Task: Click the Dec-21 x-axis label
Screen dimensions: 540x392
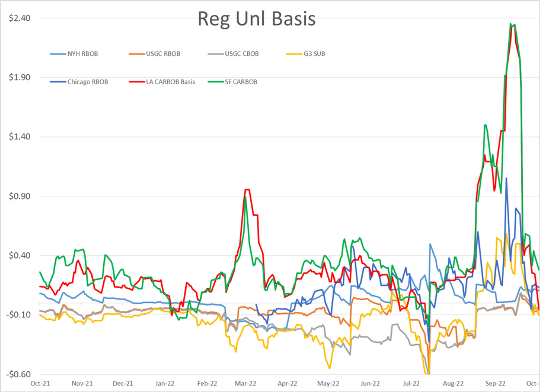Action: tap(123, 384)
